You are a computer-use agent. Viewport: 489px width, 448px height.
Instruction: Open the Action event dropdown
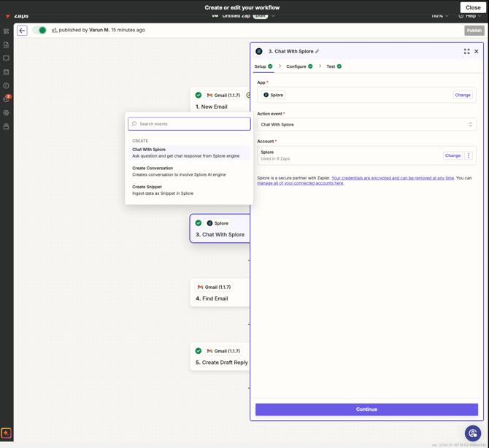coord(366,125)
